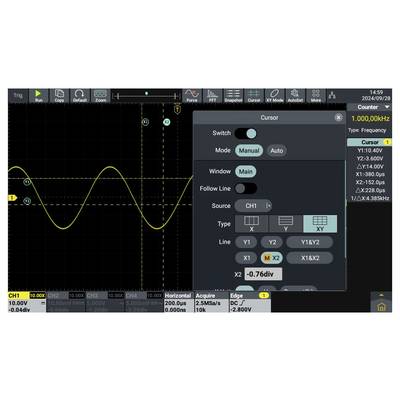Select Auto cursor mode
The image size is (400, 400).
click(x=277, y=151)
